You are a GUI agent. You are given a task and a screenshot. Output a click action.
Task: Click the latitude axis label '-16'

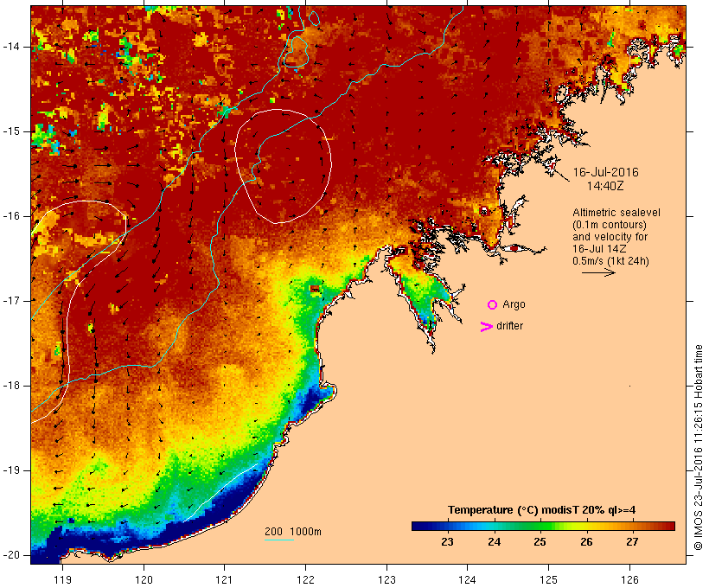point(10,216)
